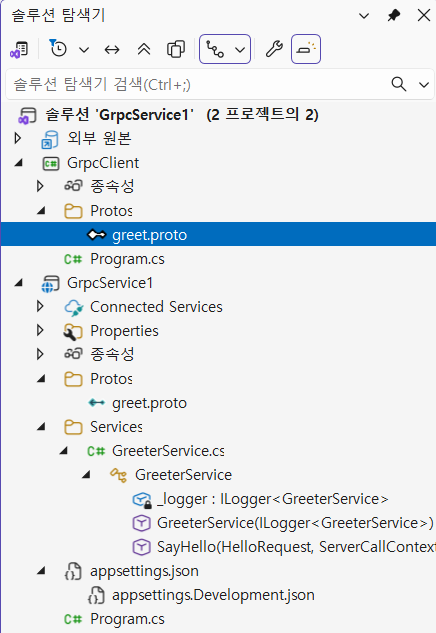Screen dimensions: 436x633
Task: Toggle the Show All Files icon
Action: click(x=176, y=50)
